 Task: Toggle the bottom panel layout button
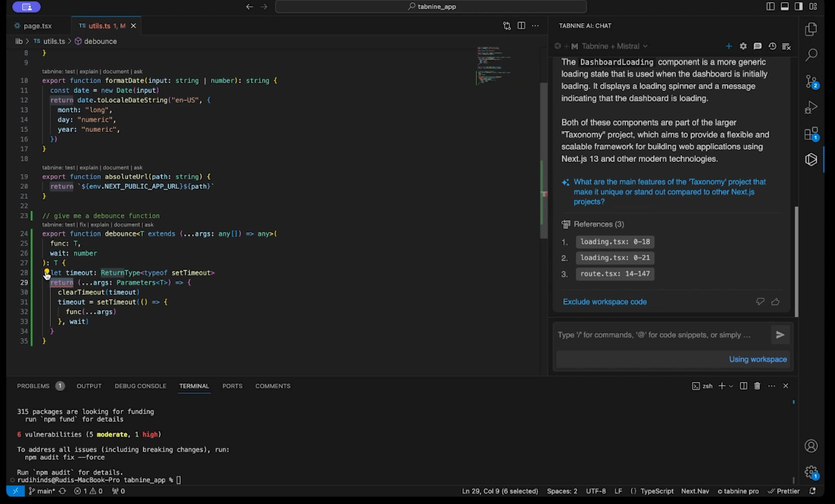pyautogui.click(x=784, y=6)
